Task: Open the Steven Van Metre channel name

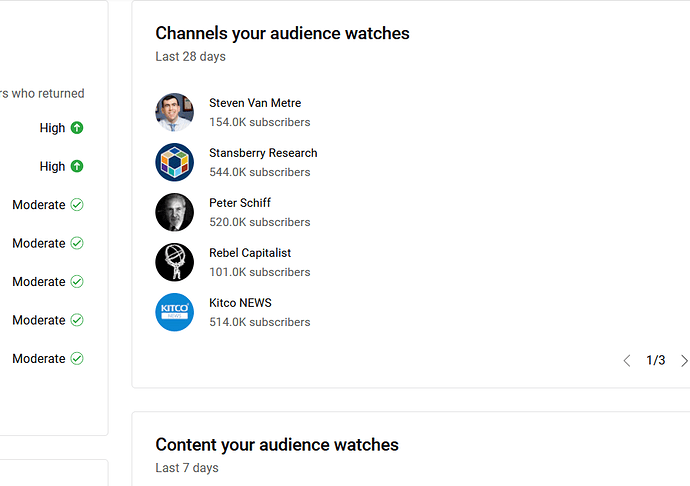Action: point(255,103)
